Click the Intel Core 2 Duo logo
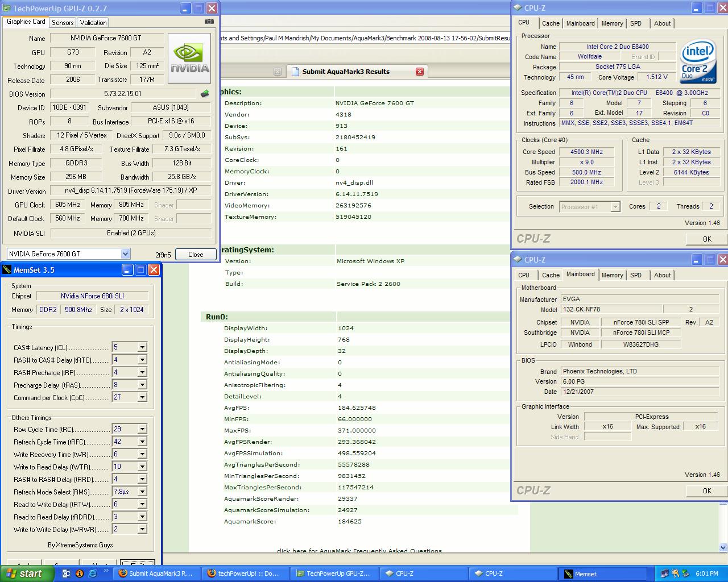Screen dimensions: 728x582 [697, 61]
